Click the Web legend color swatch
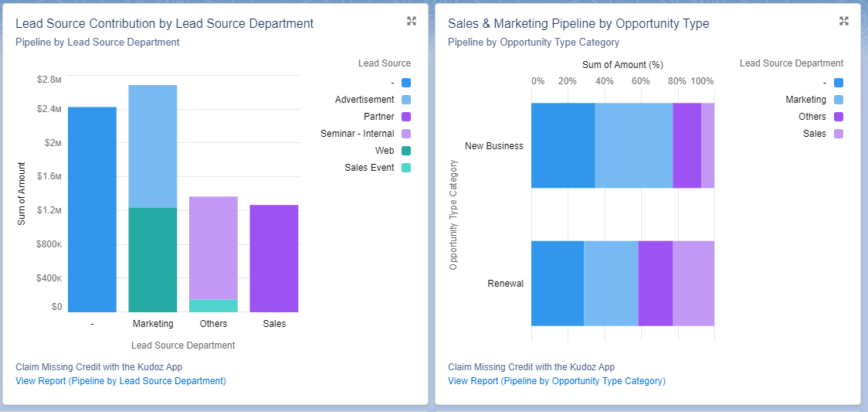This screenshot has height=412, width=868. pyautogui.click(x=406, y=151)
